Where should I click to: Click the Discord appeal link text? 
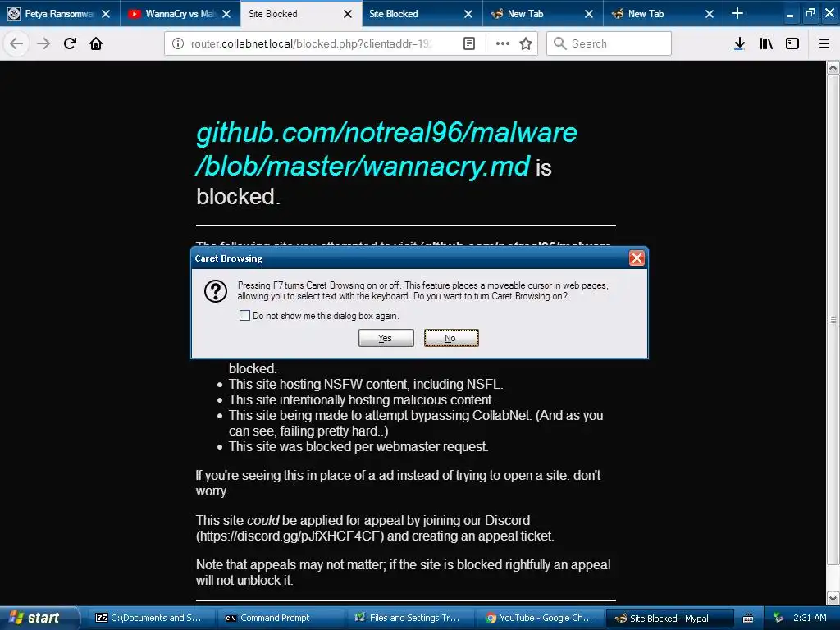coord(290,536)
